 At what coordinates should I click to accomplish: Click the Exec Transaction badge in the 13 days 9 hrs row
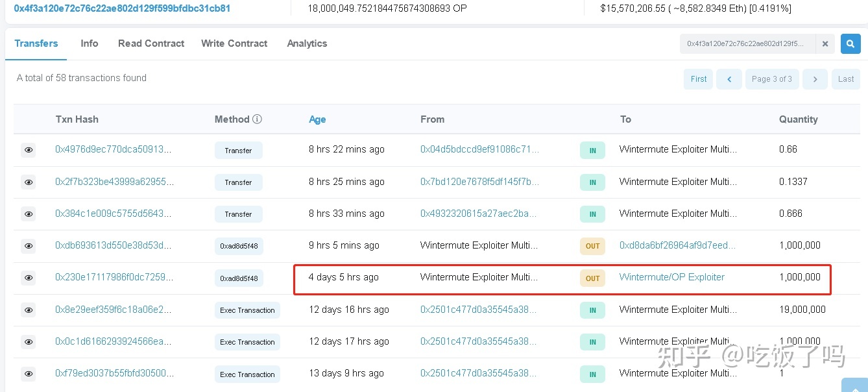tap(247, 374)
